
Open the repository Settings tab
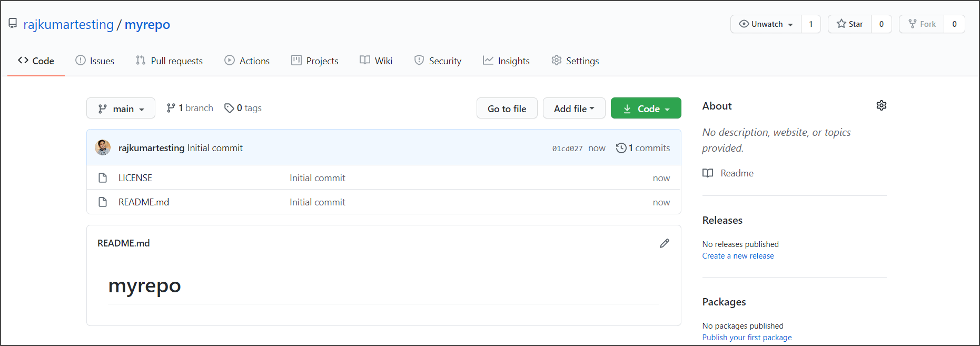coord(575,61)
